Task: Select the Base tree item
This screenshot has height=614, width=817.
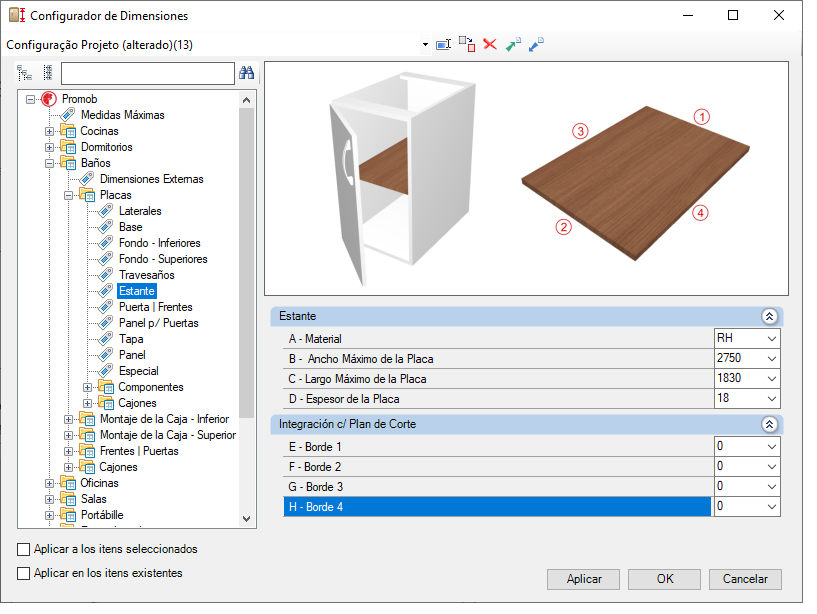Action: pyautogui.click(x=130, y=227)
